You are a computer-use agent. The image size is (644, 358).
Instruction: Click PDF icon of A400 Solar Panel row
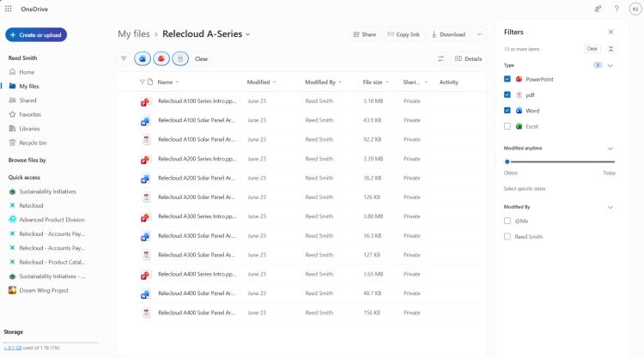click(x=146, y=312)
